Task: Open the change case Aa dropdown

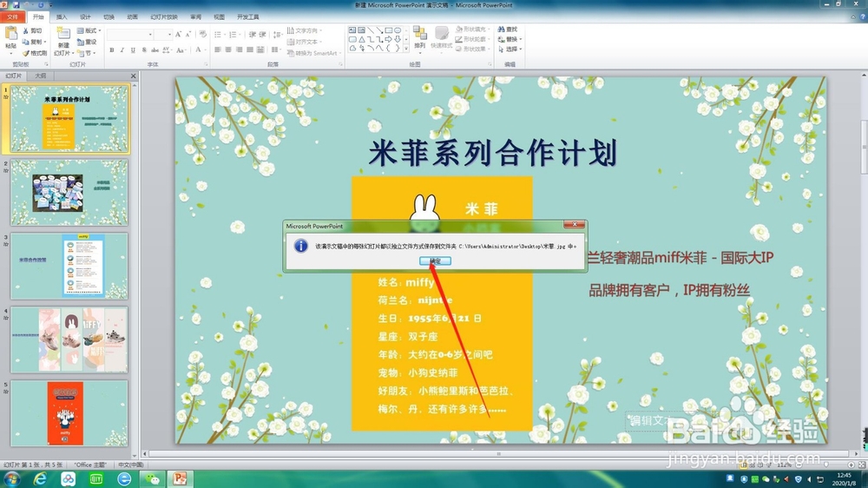Action: 181,49
